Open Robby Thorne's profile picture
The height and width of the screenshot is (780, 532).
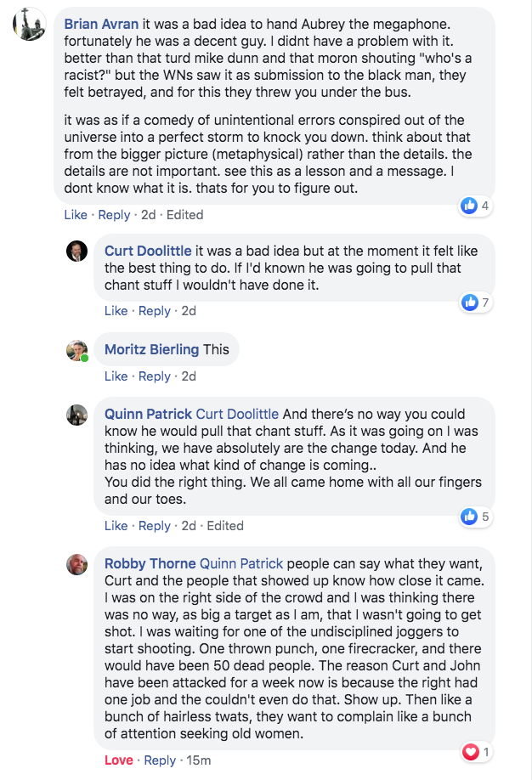point(77,564)
